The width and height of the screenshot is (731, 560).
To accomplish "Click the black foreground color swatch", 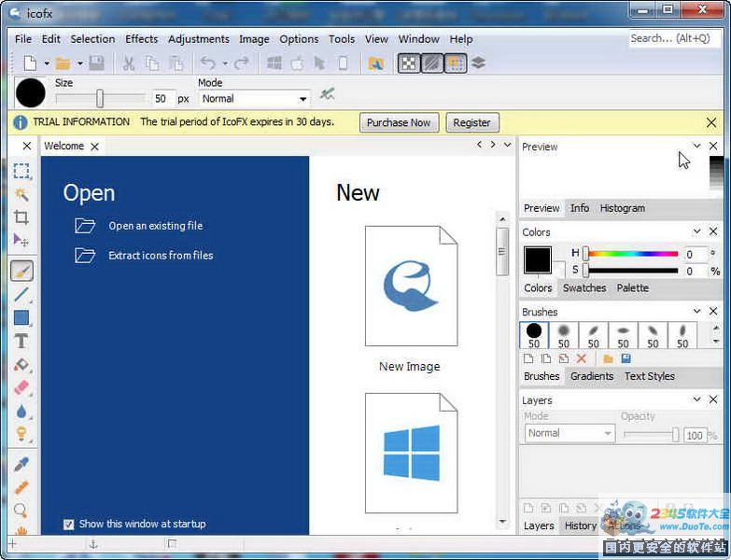I will (538, 260).
